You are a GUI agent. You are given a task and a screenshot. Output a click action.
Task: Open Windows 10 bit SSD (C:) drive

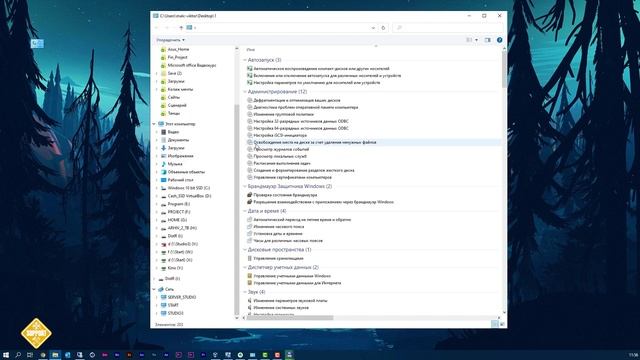point(189,188)
